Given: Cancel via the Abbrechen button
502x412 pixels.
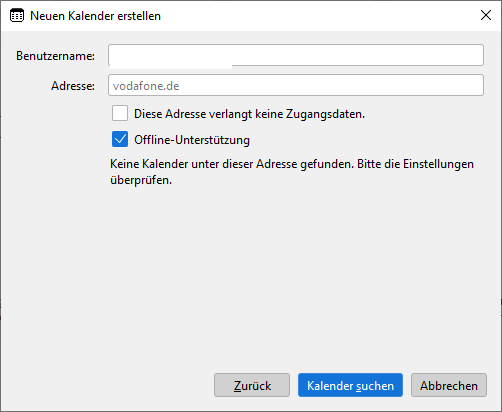Looking at the screenshot, I should coord(449,385).
